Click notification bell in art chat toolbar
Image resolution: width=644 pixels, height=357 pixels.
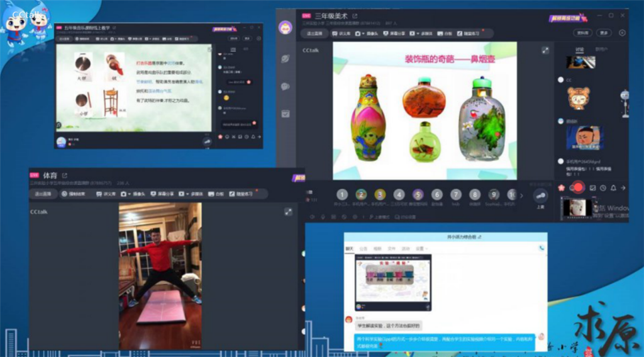click(613, 188)
